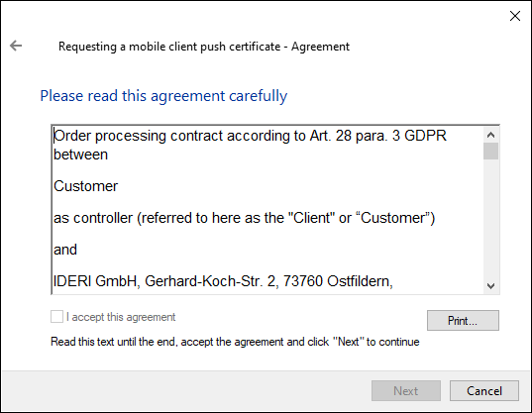This screenshot has height=413, width=532.
Task: Click the agreement scrollbar thumb
Action: pos(490,151)
